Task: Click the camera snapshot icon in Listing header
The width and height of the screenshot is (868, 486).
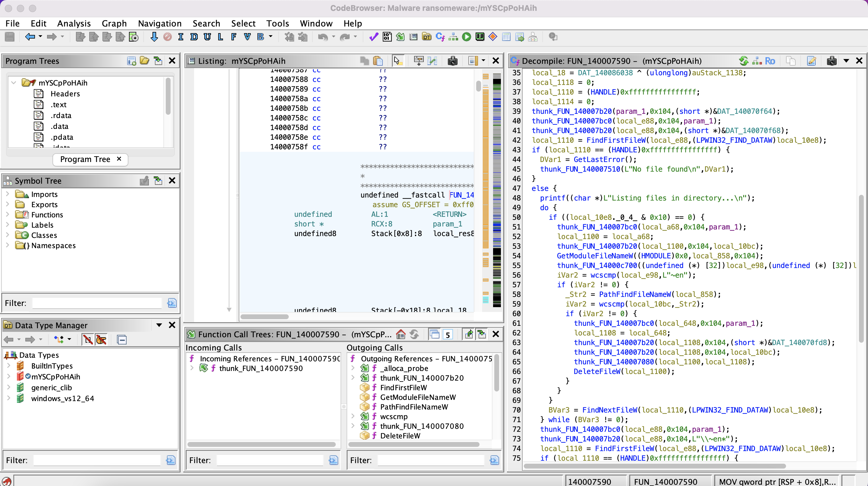Action: pyautogui.click(x=452, y=61)
